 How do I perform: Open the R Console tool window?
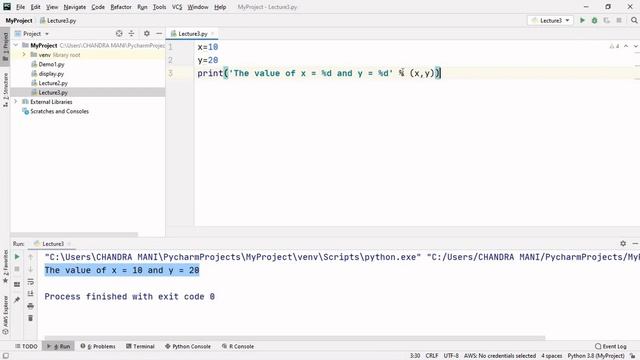pos(238,346)
